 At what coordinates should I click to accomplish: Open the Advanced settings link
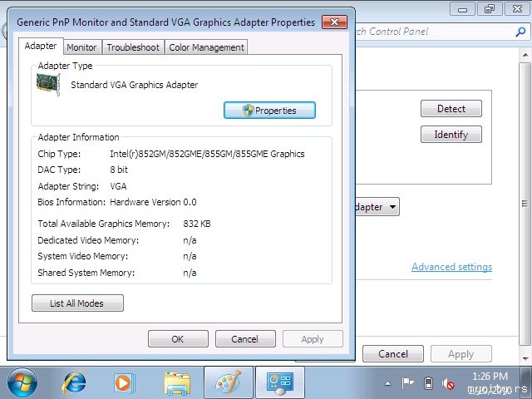(x=451, y=267)
